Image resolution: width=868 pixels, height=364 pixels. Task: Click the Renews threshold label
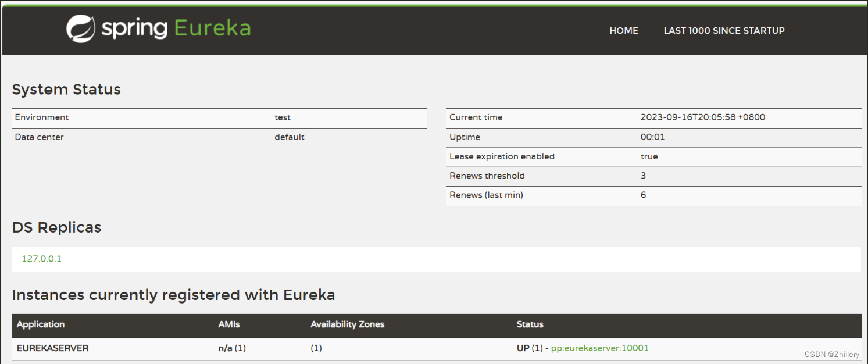pos(487,176)
